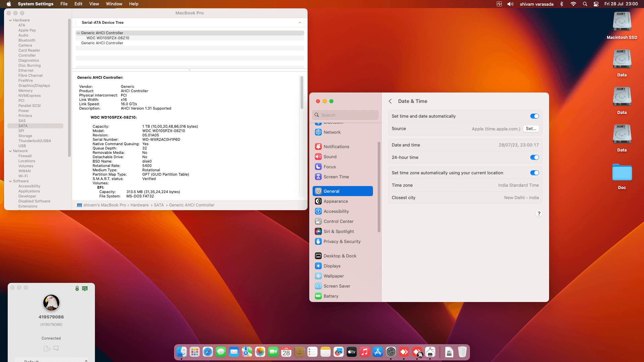The height and width of the screenshot is (362, 644).
Task: Turn off 24-hour time
Action: [534, 157]
